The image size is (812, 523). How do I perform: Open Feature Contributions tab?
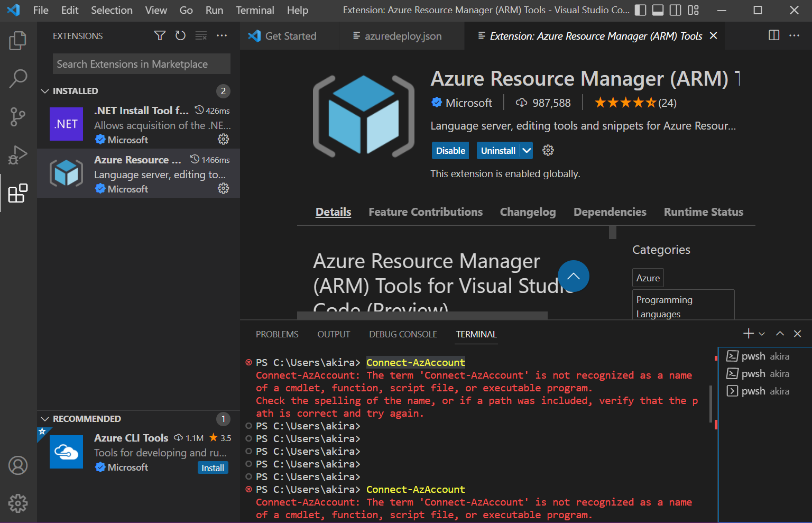(426, 212)
